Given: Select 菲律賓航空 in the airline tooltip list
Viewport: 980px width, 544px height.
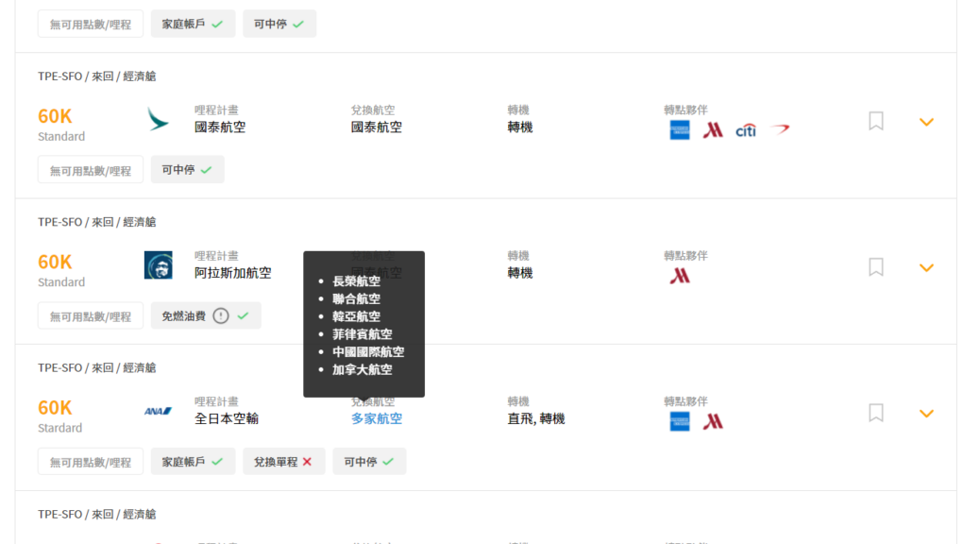Looking at the screenshot, I should 363,334.
